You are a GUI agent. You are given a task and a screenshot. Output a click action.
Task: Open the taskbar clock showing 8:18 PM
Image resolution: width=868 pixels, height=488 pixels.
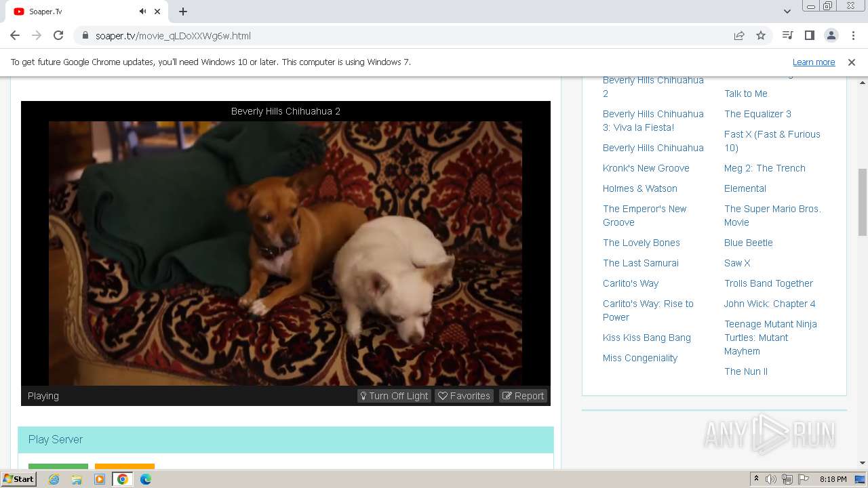[x=833, y=479]
